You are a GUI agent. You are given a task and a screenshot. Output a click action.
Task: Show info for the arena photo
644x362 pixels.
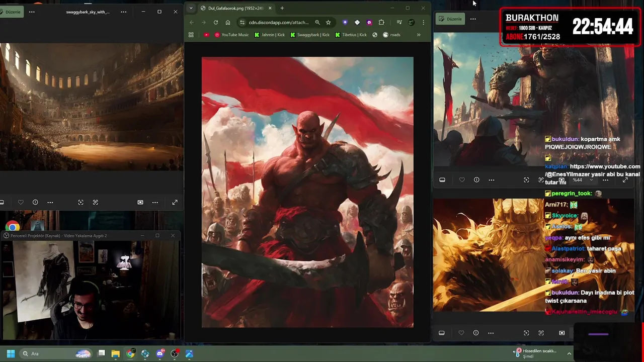35,202
